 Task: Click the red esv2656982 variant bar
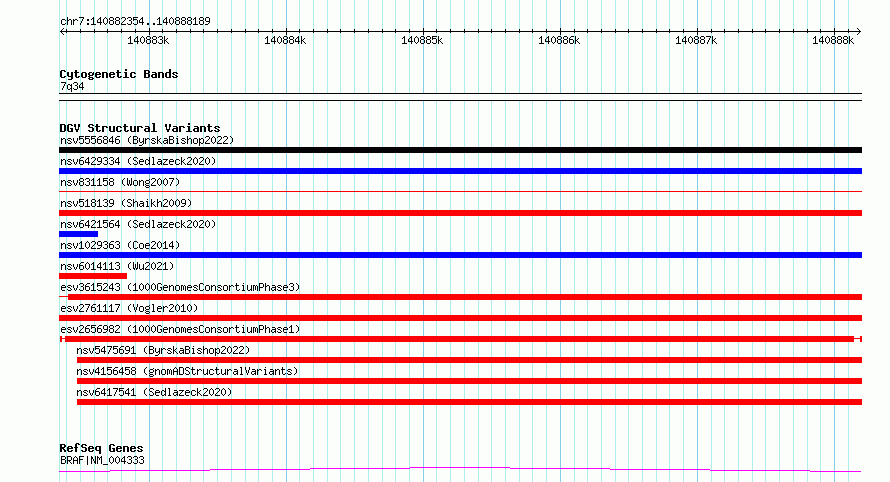point(460,339)
